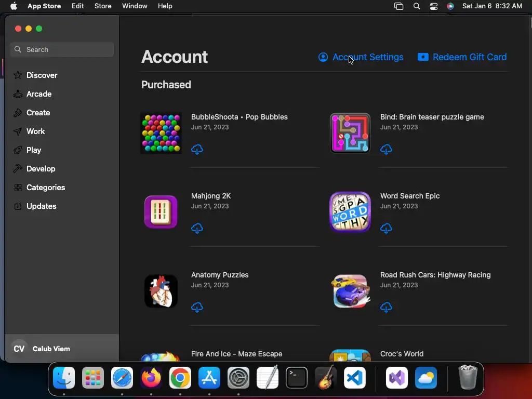The width and height of the screenshot is (532, 399).
Task: Open Croc's World title text
Action: coord(402,354)
